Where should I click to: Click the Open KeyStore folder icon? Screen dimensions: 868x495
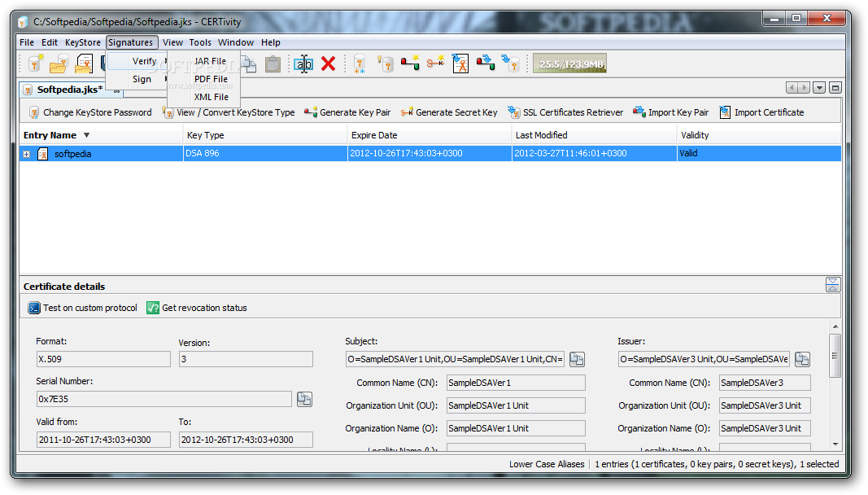[59, 64]
